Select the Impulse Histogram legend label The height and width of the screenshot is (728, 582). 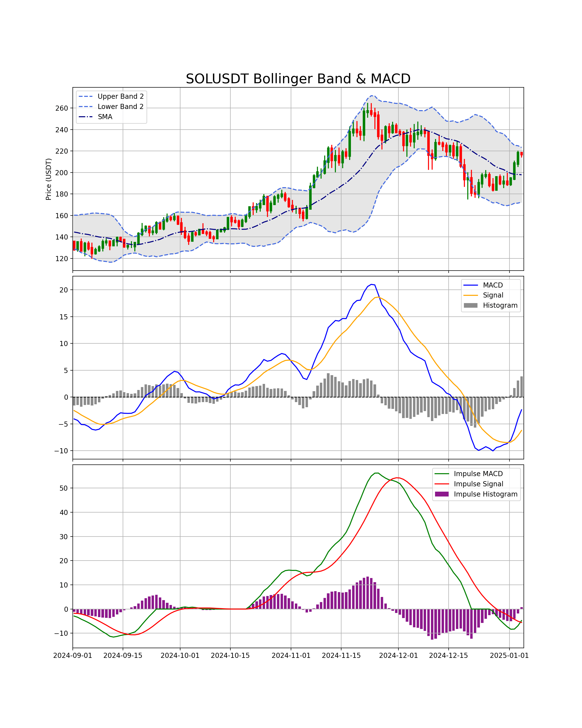(x=485, y=494)
